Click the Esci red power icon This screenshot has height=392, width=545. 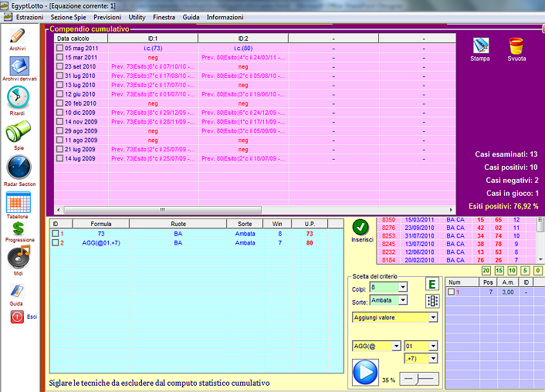click(x=17, y=317)
